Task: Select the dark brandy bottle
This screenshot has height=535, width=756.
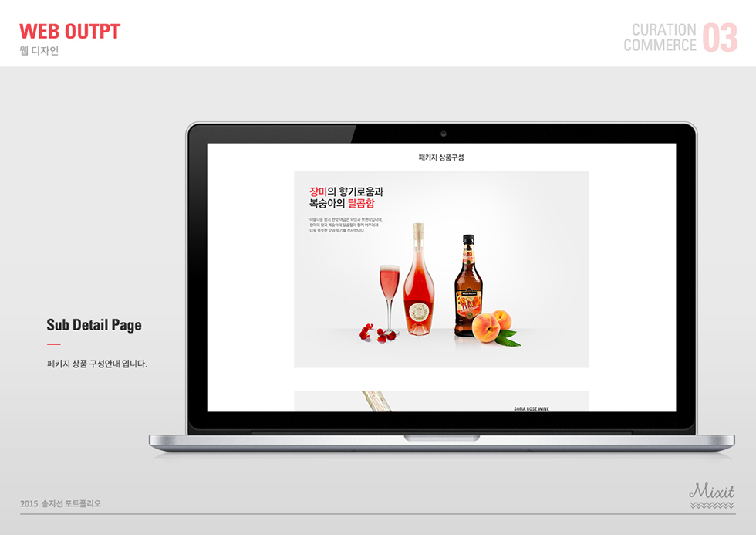Action: pyautogui.click(x=467, y=287)
